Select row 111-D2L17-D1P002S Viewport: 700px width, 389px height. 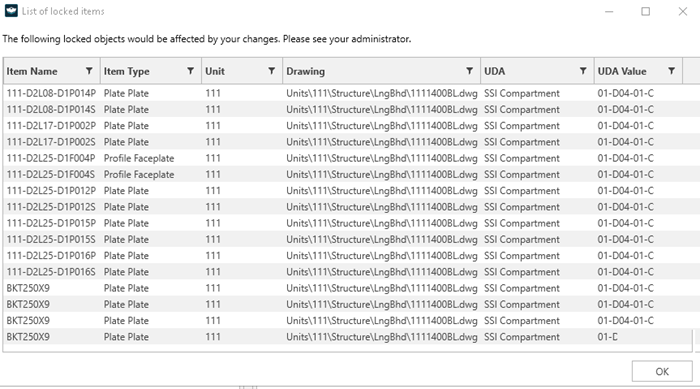coord(348,142)
